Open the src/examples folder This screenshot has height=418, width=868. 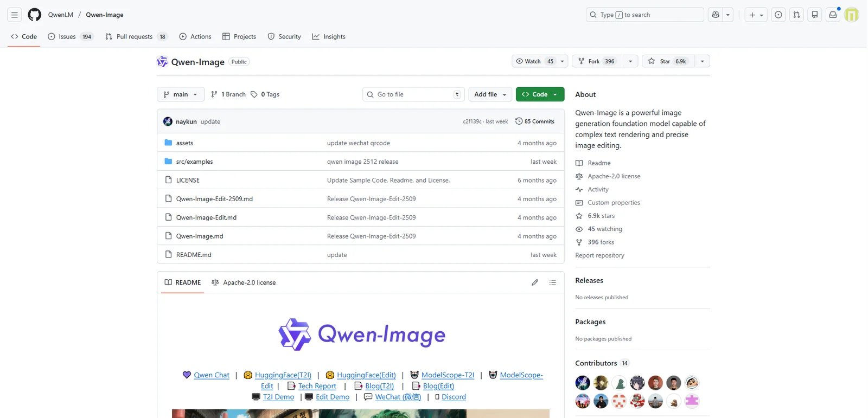point(194,162)
